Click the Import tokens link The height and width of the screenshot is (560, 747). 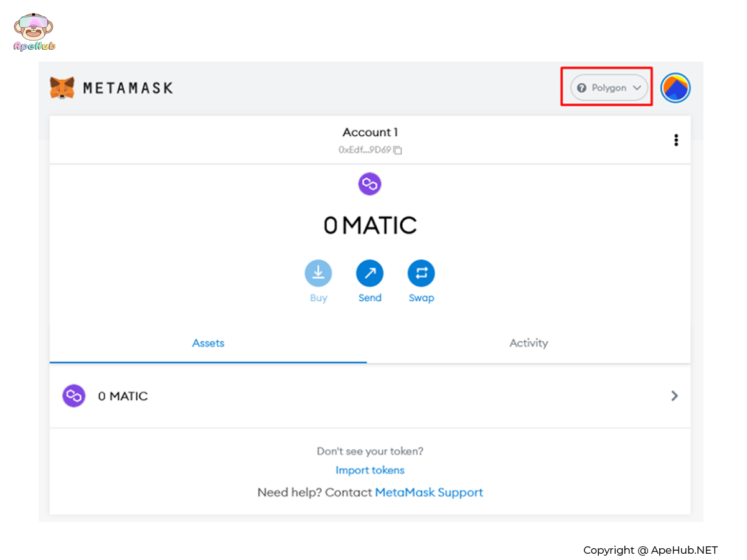(x=370, y=470)
